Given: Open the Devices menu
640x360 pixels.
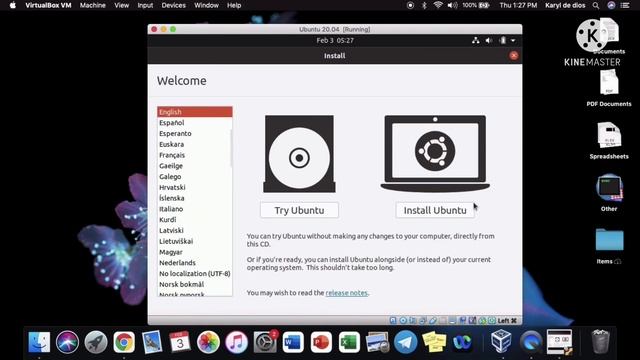Looking at the screenshot, I should coord(173,5).
